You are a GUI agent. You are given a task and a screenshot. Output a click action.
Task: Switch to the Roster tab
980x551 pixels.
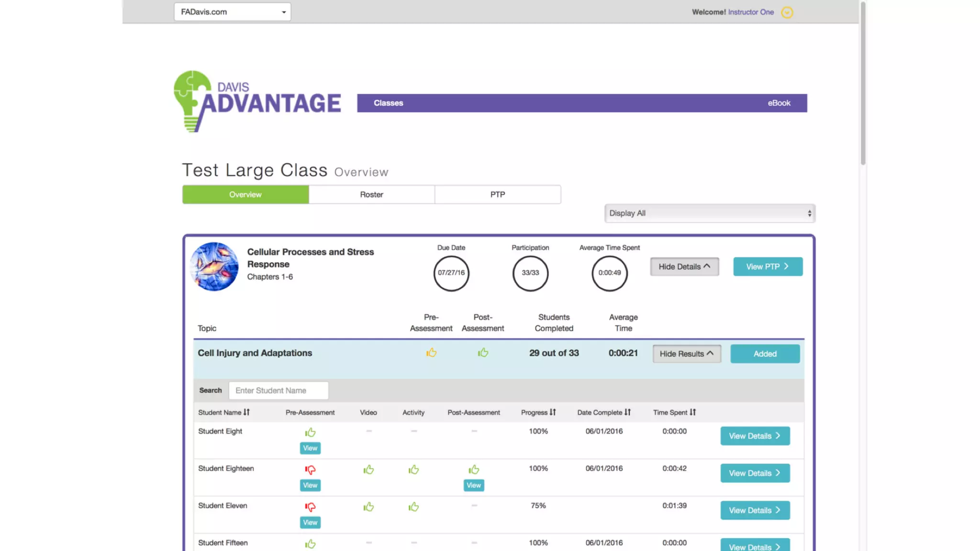pos(371,195)
